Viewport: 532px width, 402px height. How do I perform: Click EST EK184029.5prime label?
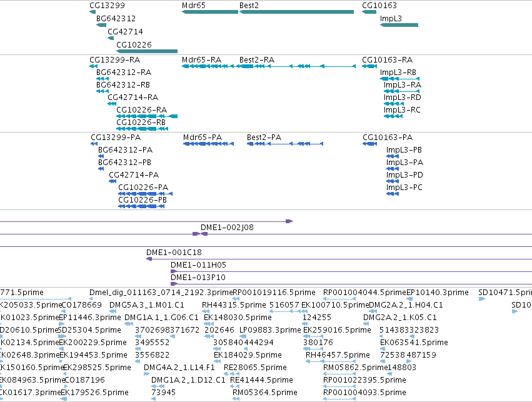[248, 356]
